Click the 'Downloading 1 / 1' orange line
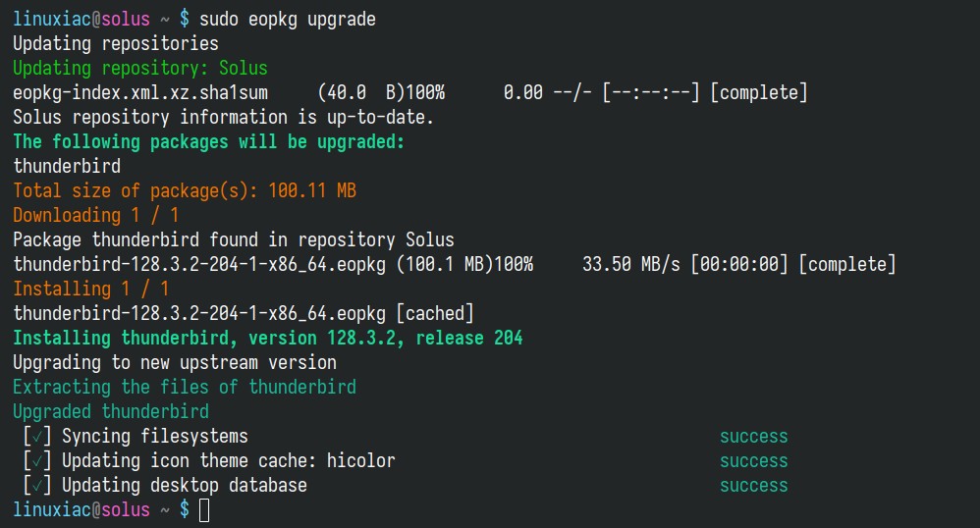This screenshot has width=980, height=528. click(96, 215)
